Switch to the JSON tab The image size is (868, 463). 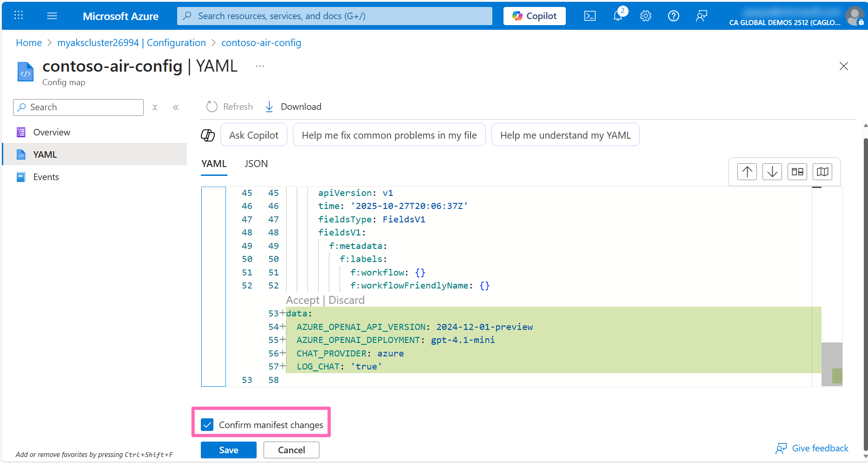point(256,164)
